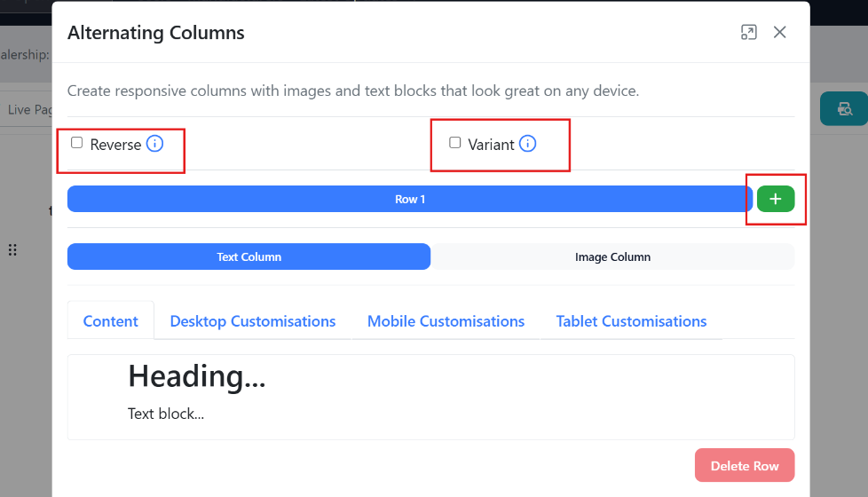This screenshot has width=868, height=497.
Task: Tick the Variant checkbox
Action: tap(455, 143)
